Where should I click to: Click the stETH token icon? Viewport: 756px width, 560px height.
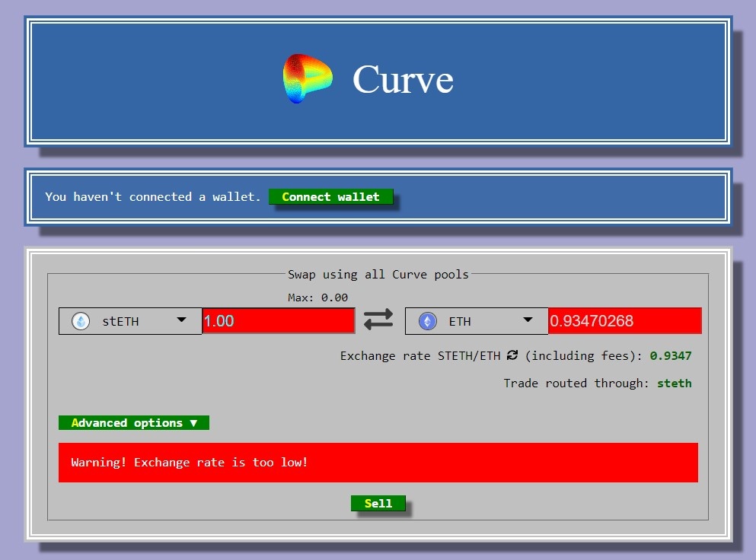coord(81,321)
